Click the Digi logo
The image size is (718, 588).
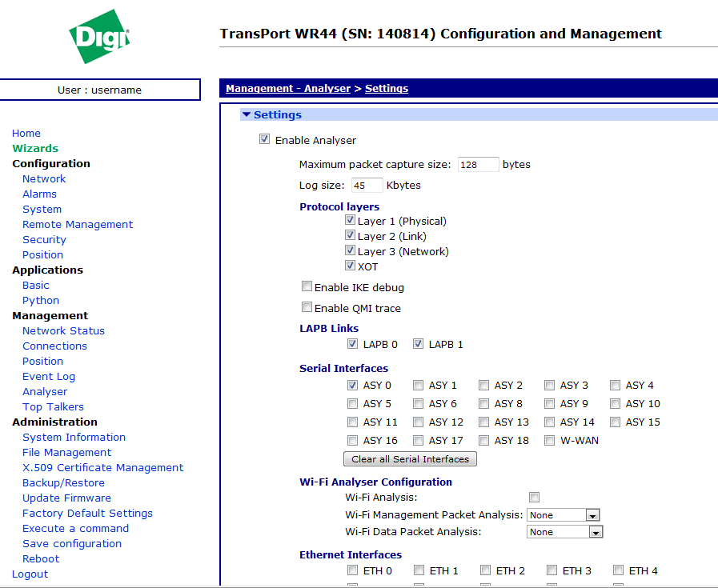99,37
